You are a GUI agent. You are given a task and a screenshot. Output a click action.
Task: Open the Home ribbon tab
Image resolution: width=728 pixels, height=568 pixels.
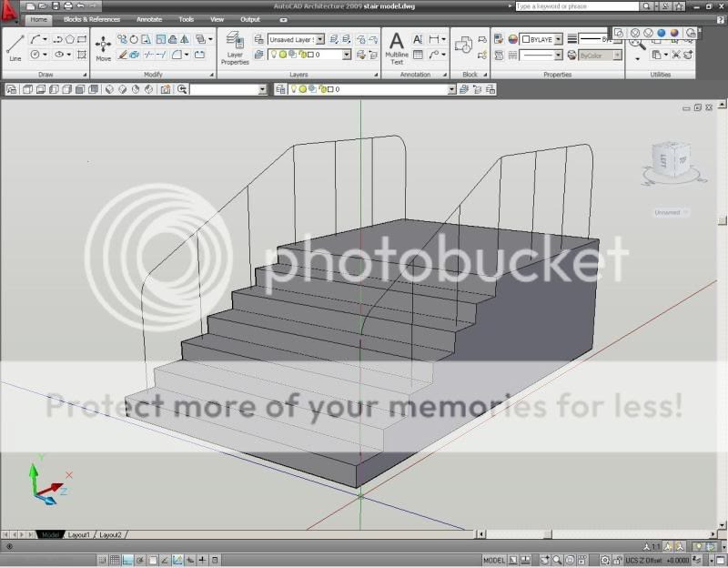point(38,19)
